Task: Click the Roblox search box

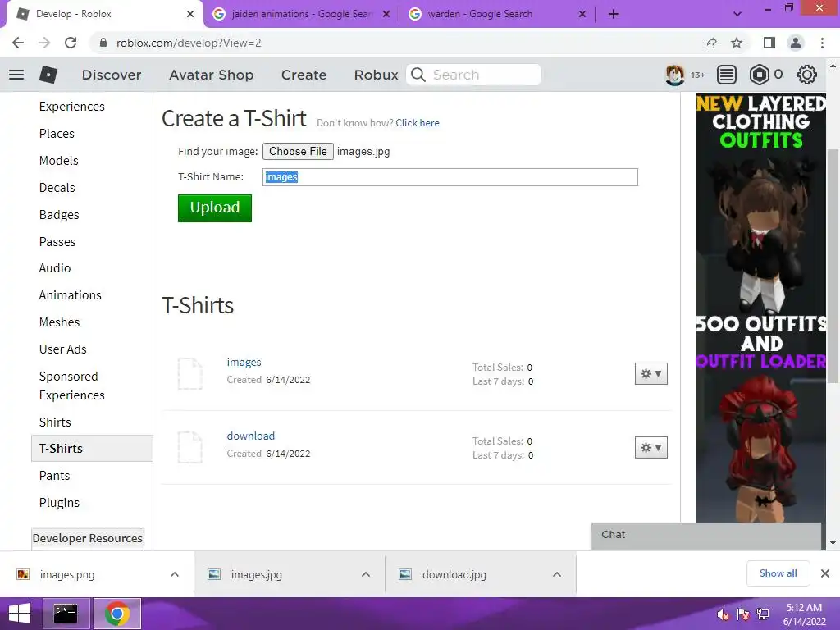Action: coord(473,75)
